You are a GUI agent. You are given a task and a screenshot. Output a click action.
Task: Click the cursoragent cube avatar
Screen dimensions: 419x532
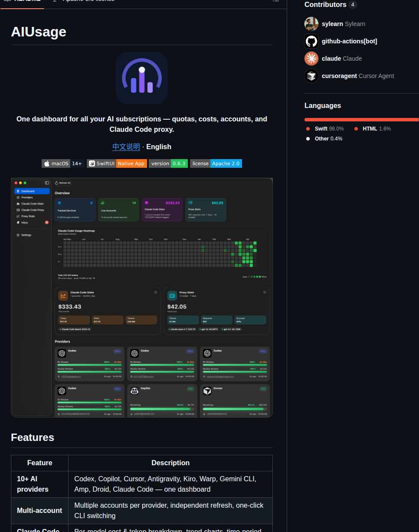click(x=311, y=76)
